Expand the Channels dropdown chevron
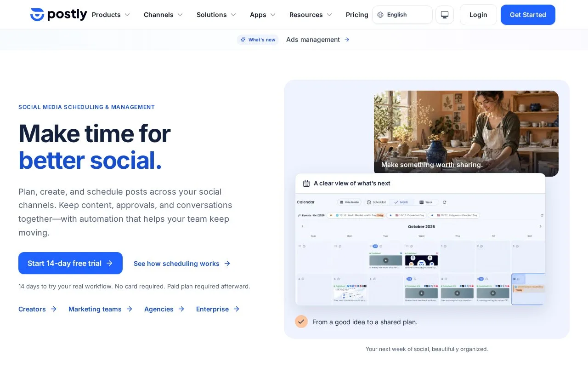588x368 pixels. click(x=180, y=15)
